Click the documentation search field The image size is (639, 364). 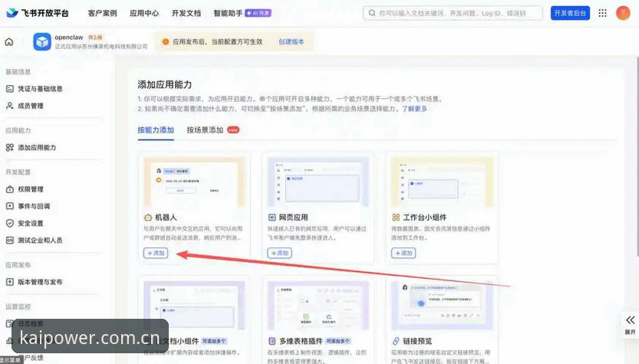(453, 13)
